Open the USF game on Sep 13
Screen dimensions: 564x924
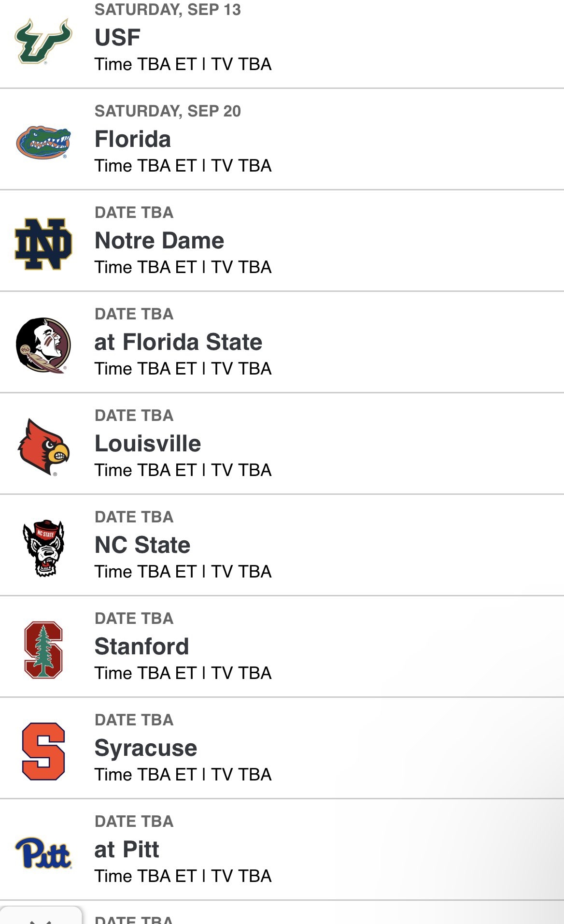tap(117, 38)
